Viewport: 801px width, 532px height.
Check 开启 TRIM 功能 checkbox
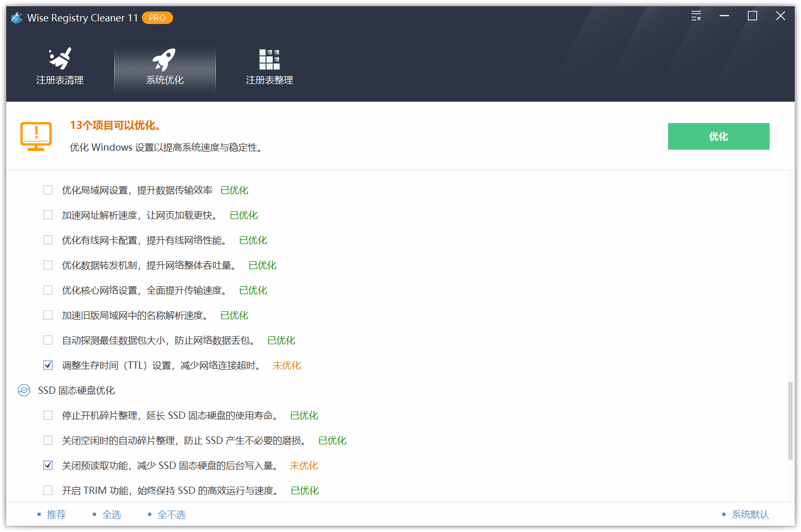click(48, 490)
